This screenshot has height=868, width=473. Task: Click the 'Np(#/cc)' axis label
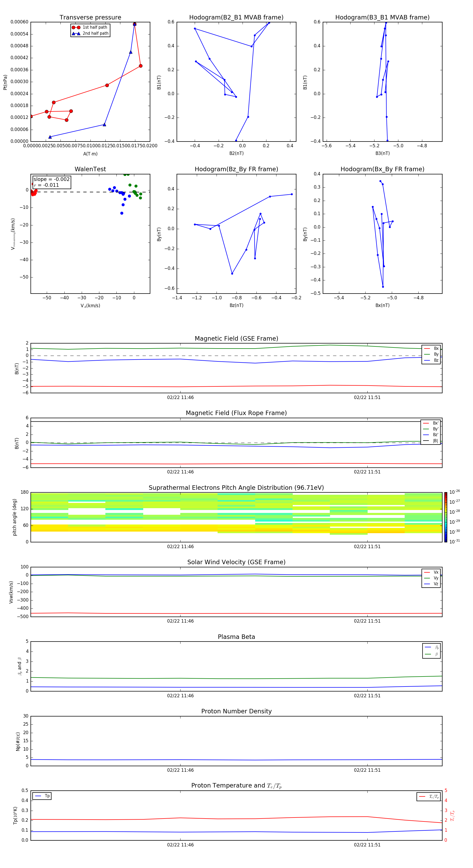18,741
